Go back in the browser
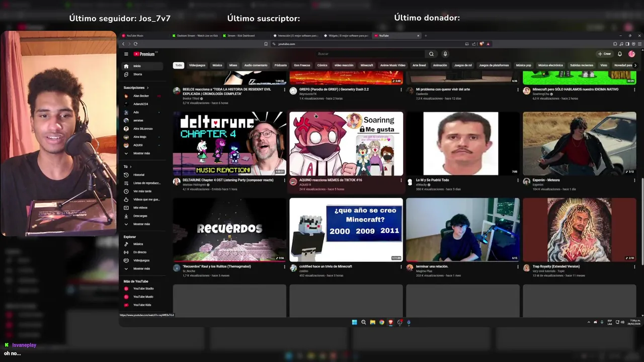This screenshot has height=362, width=644. coord(123,44)
